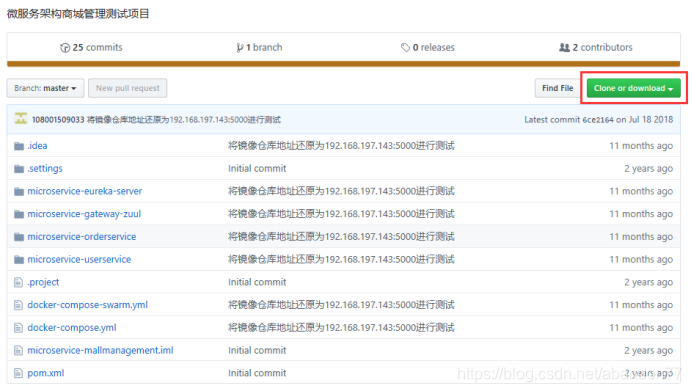692x392 pixels.
Task: Click commit message in .idea row
Action: pyautogui.click(x=341, y=146)
